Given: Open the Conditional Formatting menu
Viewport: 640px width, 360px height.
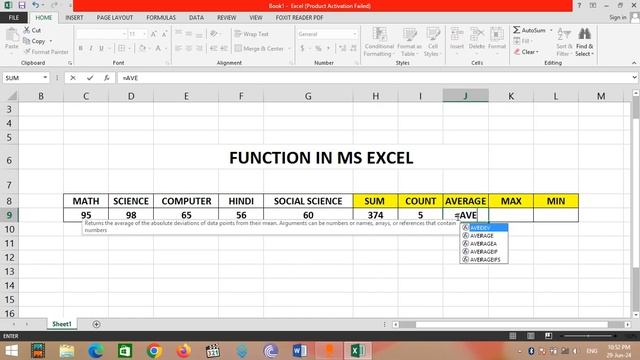Looking at the screenshot, I should (x=379, y=42).
